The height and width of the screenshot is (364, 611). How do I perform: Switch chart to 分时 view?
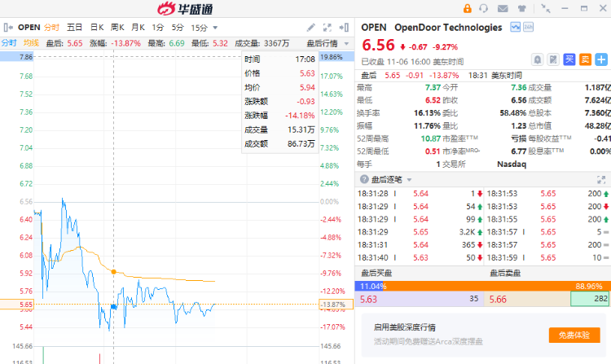tap(51, 27)
